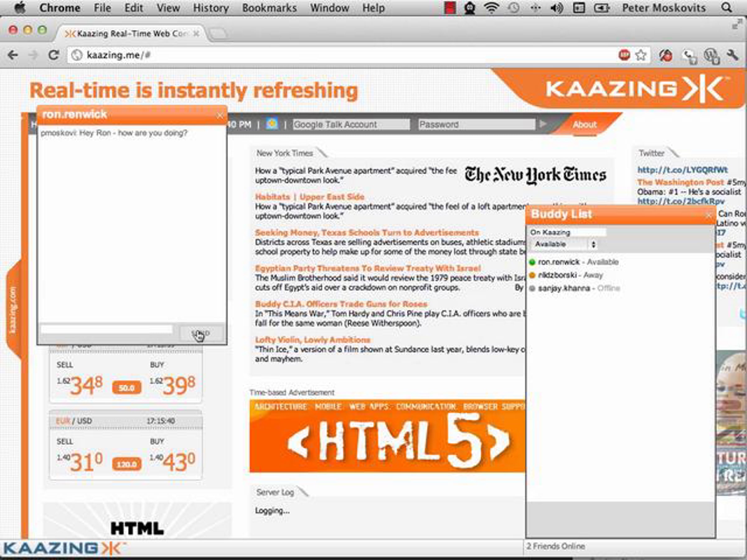This screenshot has height=560, width=747.
Task: Reload the kaazing.me page
Action: 54,55
